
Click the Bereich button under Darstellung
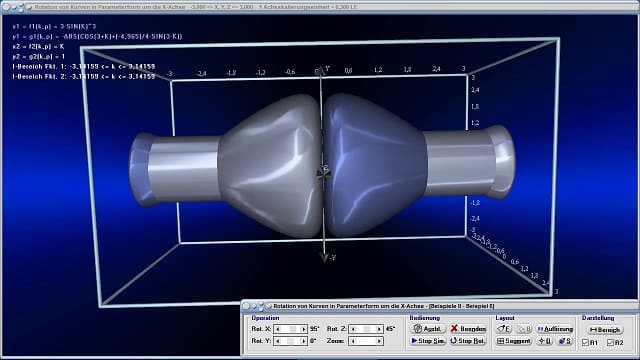click(x=605, y=329)
